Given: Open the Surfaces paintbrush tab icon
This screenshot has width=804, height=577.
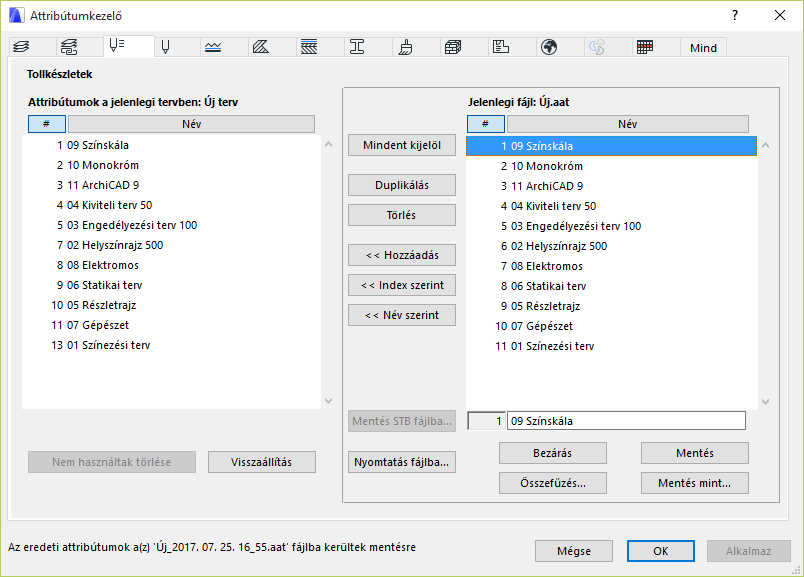Looking at the screenshot, I should point(405,47).
